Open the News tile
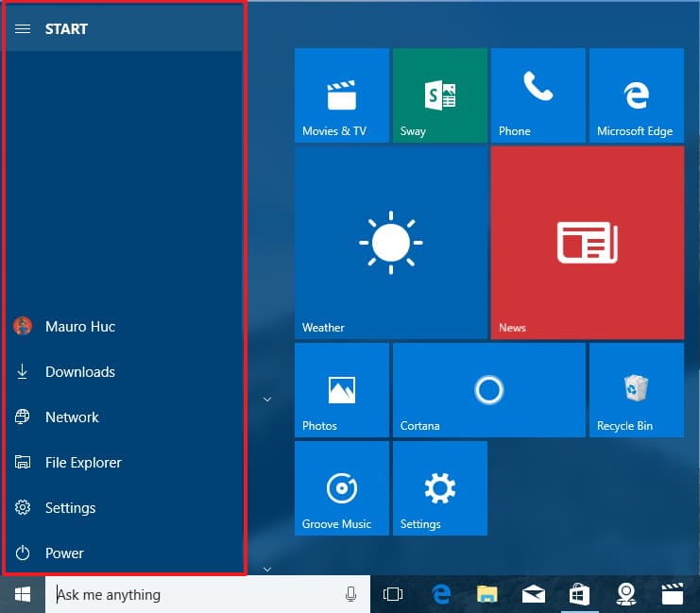The image size is (700, 613). [588, 243]
